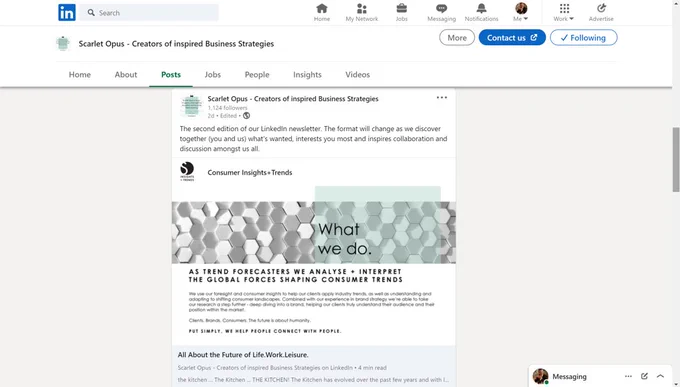Click the Scarlet Opus logo in the page header

click(x=63, y=43)
